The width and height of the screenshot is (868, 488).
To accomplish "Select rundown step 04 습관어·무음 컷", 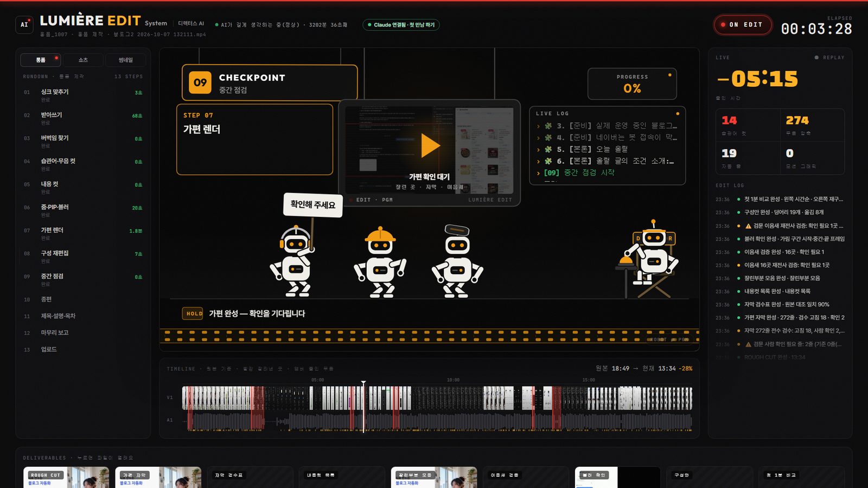I will tap(83, 165).
